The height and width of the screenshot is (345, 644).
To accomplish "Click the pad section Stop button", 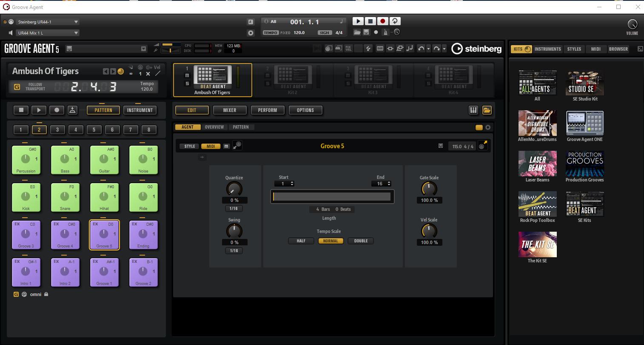I will pos(21,110).
